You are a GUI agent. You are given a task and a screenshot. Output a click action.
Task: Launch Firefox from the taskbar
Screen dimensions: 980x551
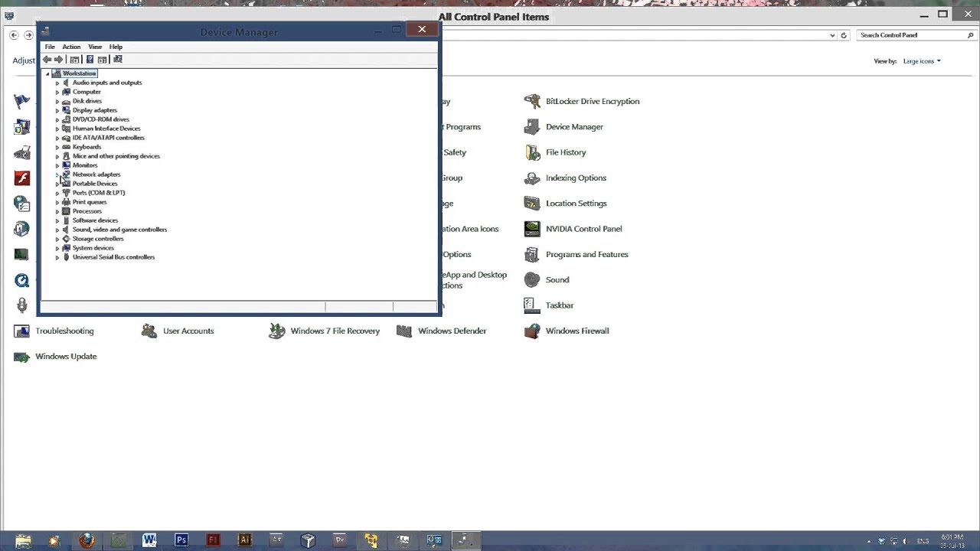click(x=87, y=540)
